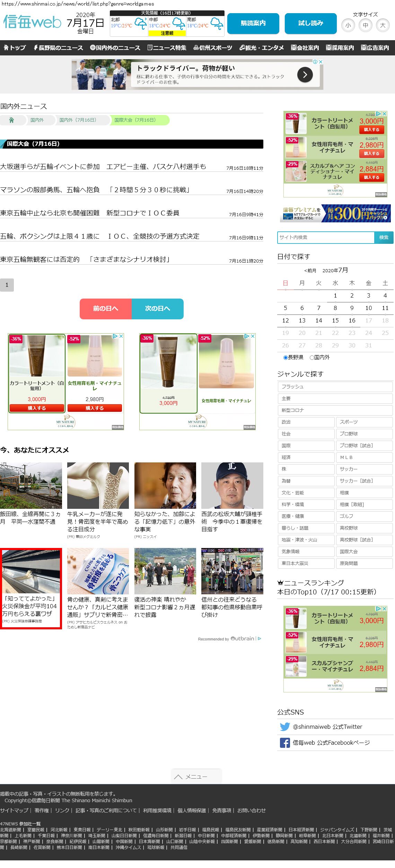Select genre 気象情報
This screenshot has height=868, width=395.
coord(306,551)
